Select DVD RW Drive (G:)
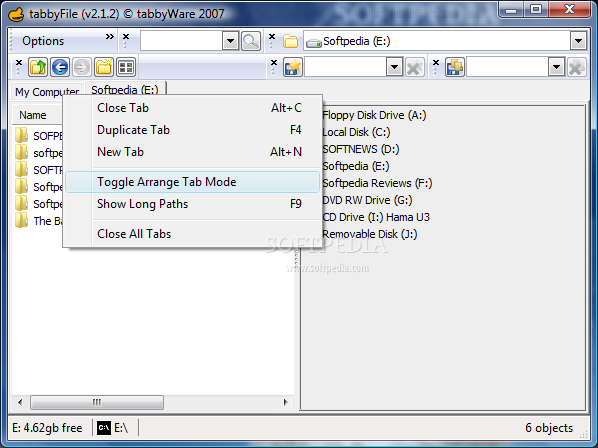Image resolution: width=598 pixels, height=448 pixels. [x=367, y=200]
